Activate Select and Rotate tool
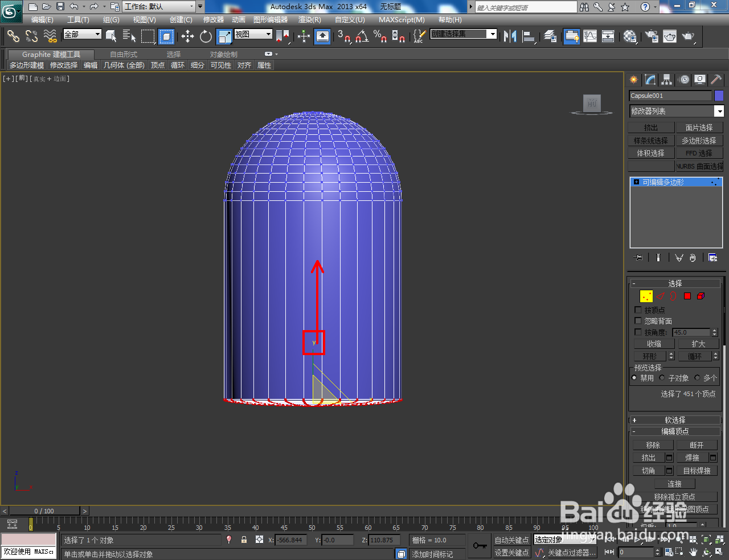Viewport: 729px width, 560px height. (x=206, y=36)
